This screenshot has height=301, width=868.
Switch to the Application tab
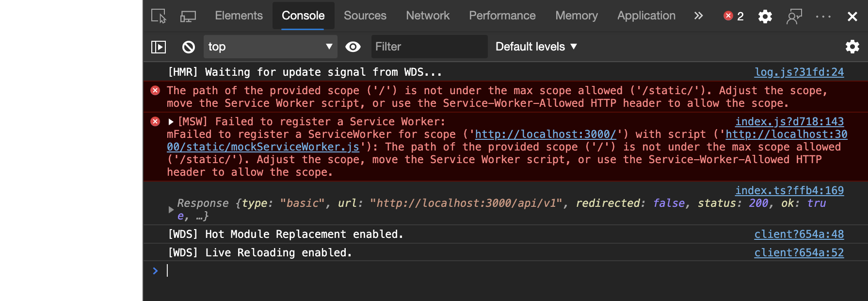(x=646, y=16)
